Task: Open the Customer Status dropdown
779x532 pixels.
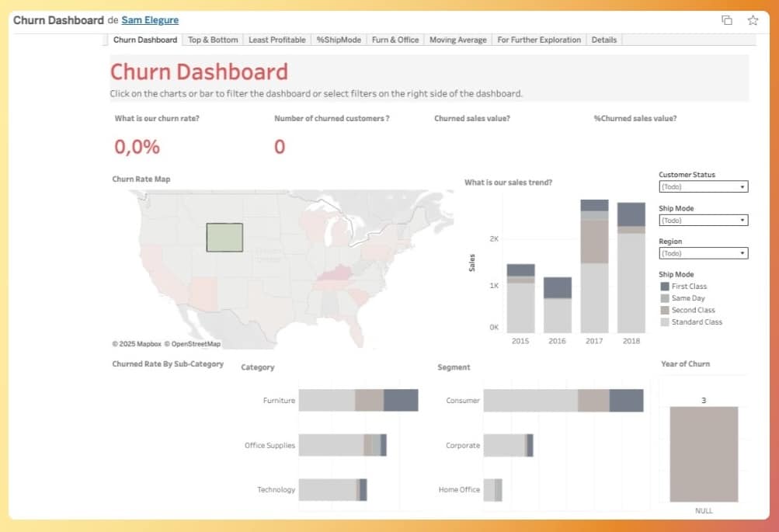Action: 703,187
